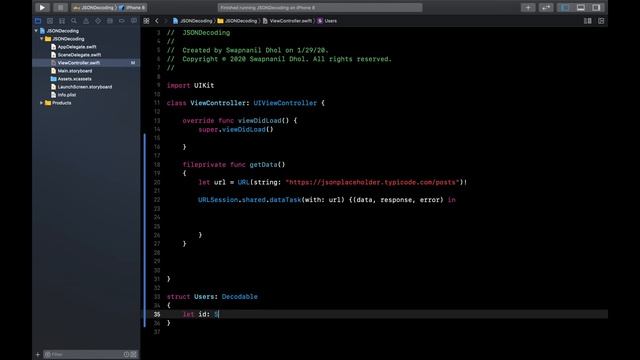This screenshot has width=640, height=360.
Task: Click line number 22 in the gutter
Action: pos(157,200)
